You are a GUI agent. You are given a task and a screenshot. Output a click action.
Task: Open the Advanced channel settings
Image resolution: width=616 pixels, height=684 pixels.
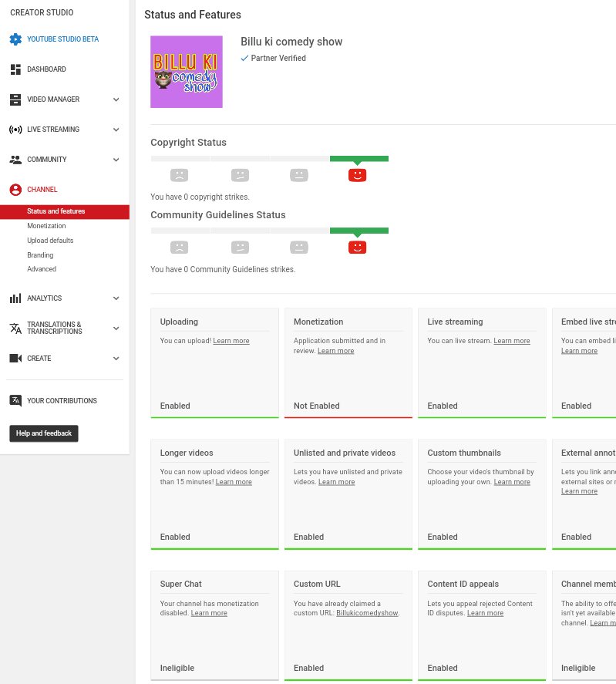click(x=42, y=269)
